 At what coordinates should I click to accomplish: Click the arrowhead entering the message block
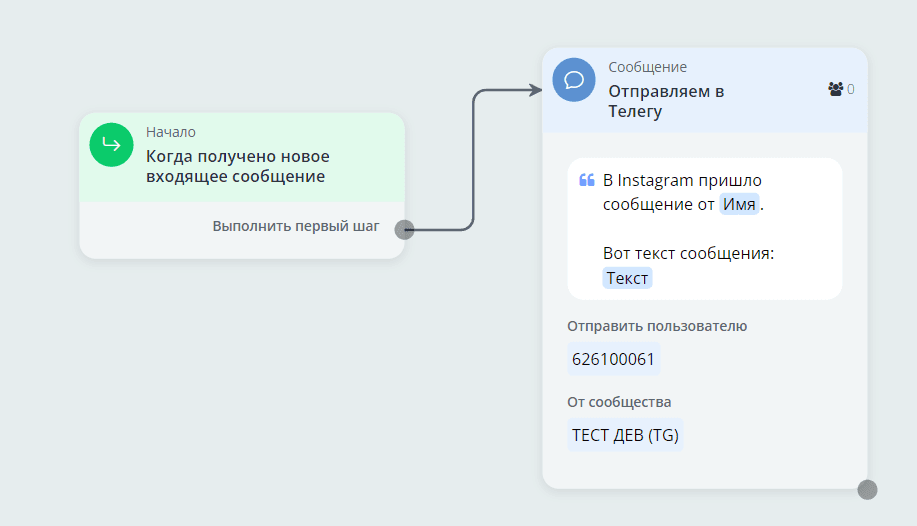(534, 91)
